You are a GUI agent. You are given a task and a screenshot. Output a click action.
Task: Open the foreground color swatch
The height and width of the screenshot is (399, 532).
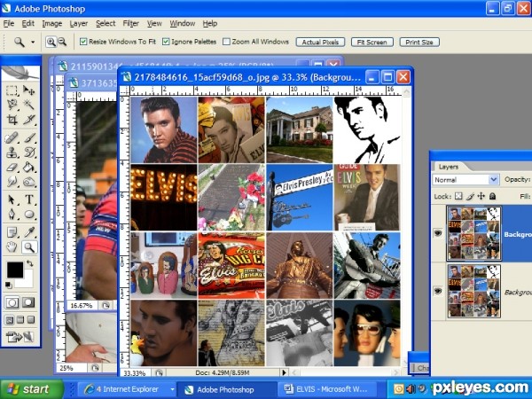(15, 270)
